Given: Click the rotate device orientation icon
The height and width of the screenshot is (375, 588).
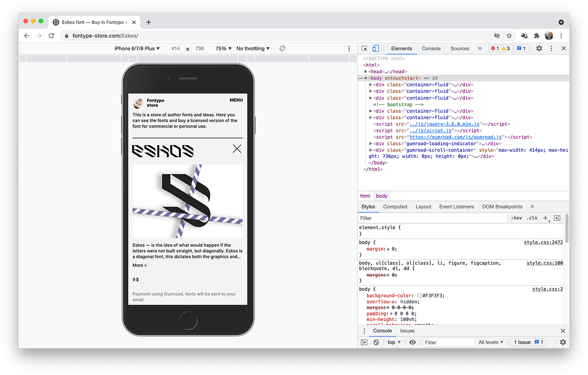Looking at the screenshot, I should (282, 49).
